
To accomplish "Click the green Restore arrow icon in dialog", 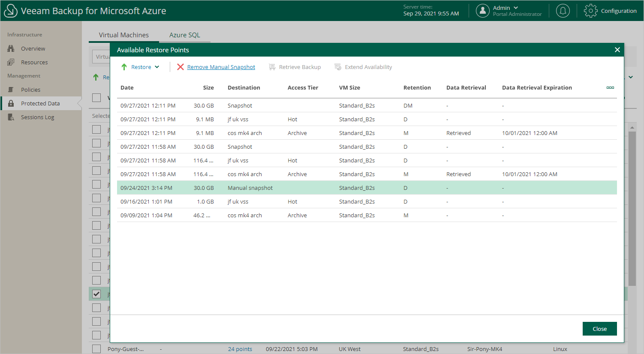I will [124, 67].
